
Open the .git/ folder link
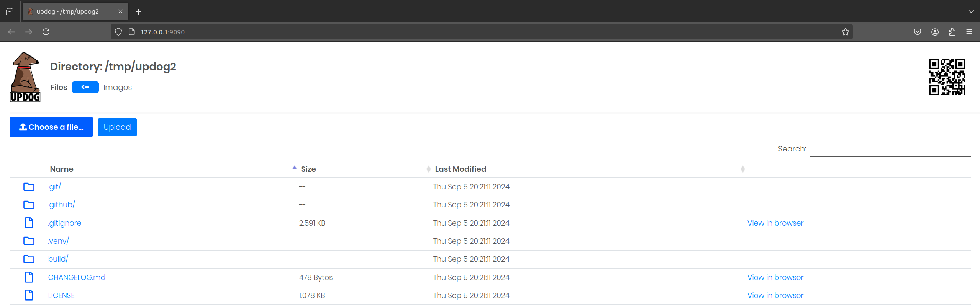tap(54, 187)
